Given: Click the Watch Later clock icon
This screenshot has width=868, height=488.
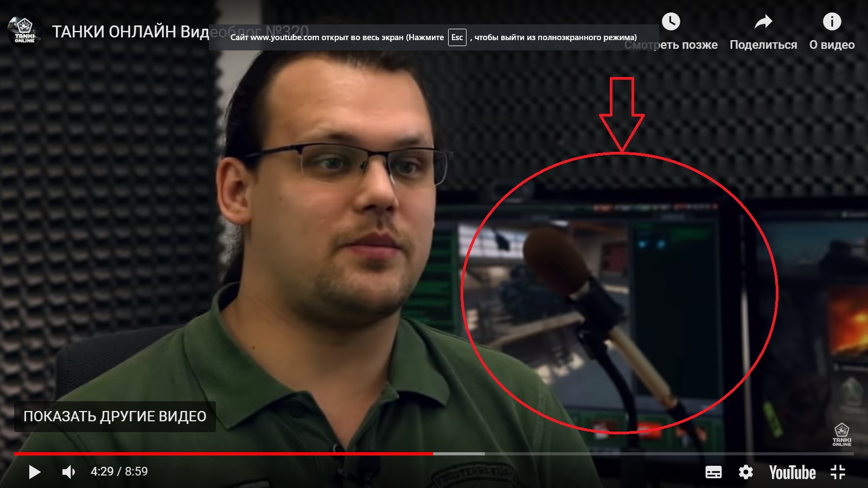Looking at the screenshot, I should tap(671, 22).
